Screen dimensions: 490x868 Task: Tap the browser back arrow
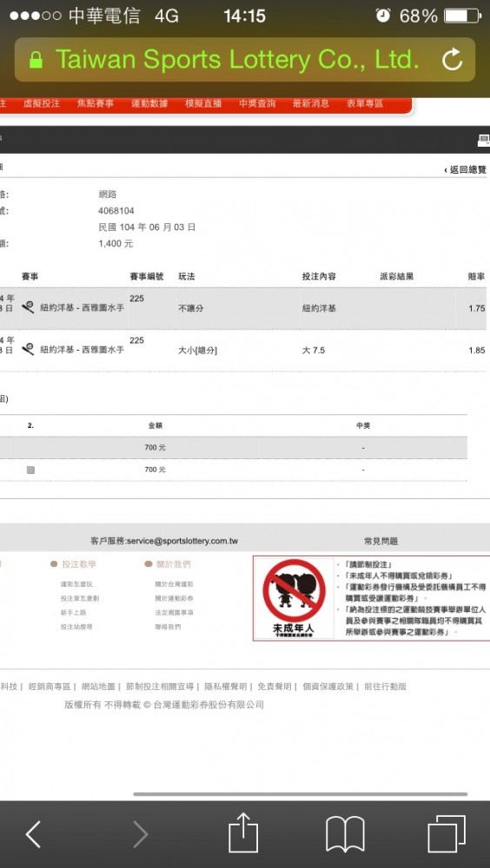33,834
